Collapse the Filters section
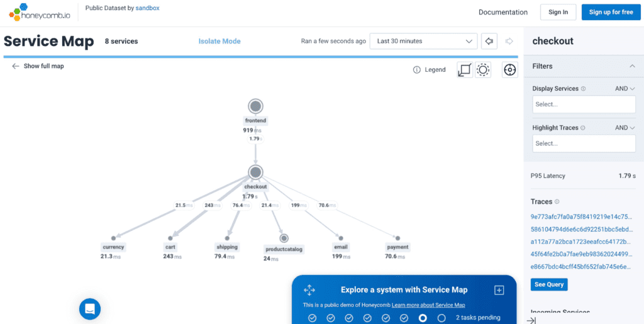 (631, 66)
